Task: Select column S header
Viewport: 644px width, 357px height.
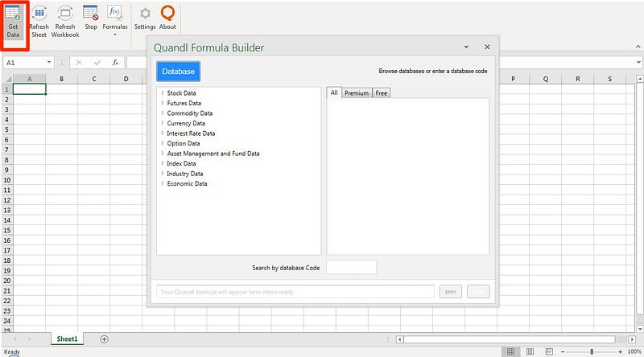Action: (610, 79)
